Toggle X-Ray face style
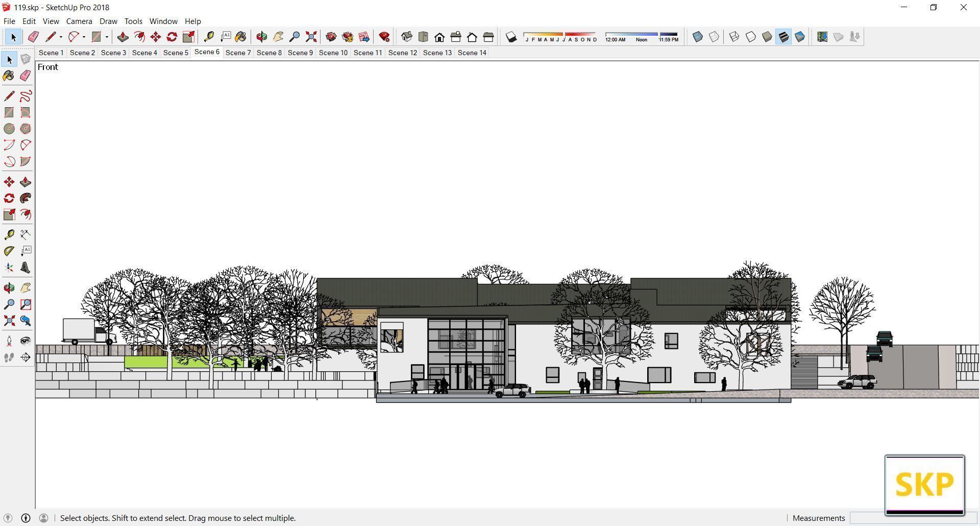Viewport: 980px width, 526px height. click(697, 37)
